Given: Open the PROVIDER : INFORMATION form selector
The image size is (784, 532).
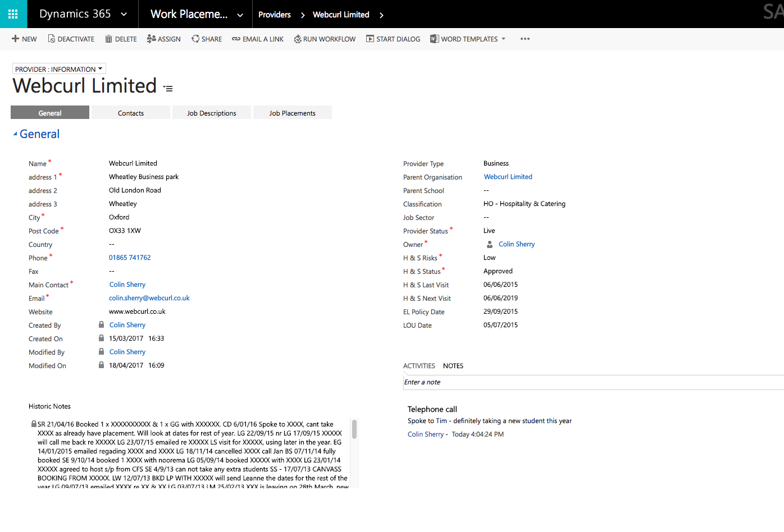Looking at the screenshot, I should click(58, 68).
